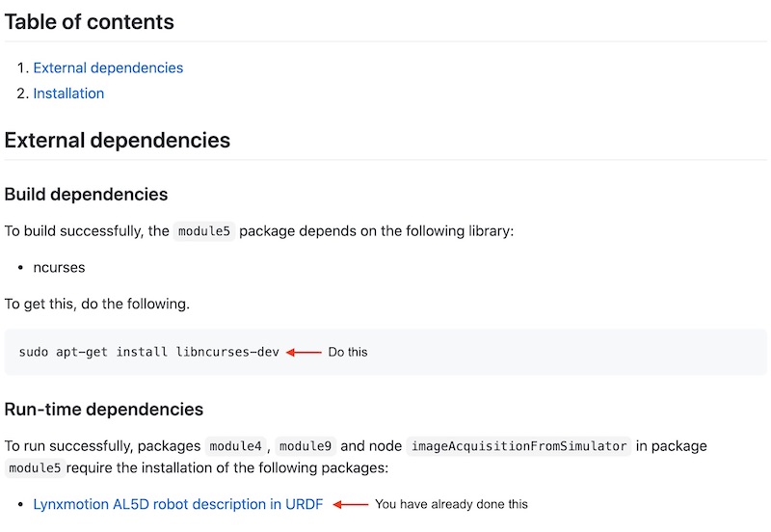This screenshot has height=532, width=771.
Task: Click the sudo apt-get install command text
Action: pos(148,352)
